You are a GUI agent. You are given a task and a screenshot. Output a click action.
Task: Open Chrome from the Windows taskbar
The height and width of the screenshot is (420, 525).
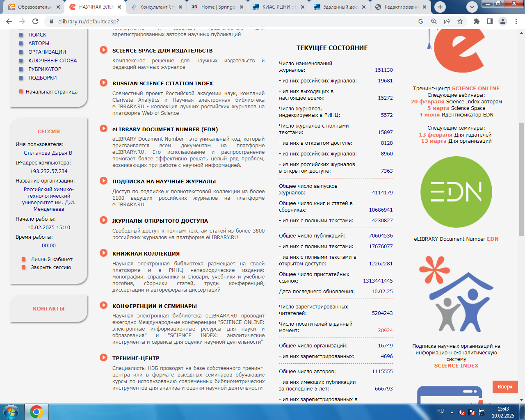click(x=37, y=411)
